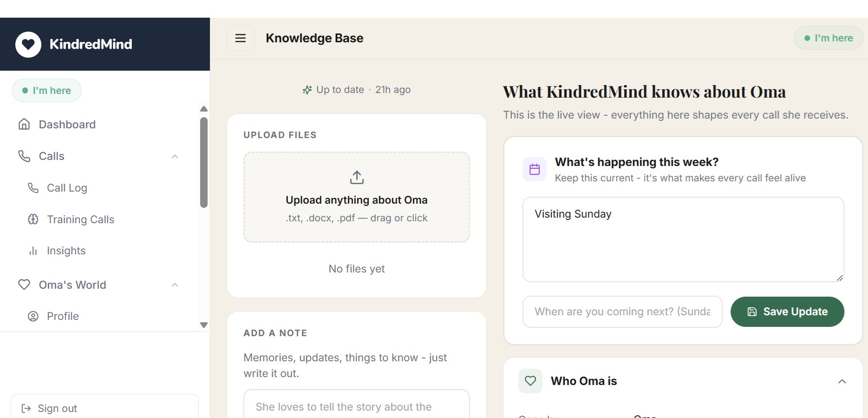Focus the When are you coming next field

tap(622, 312)
